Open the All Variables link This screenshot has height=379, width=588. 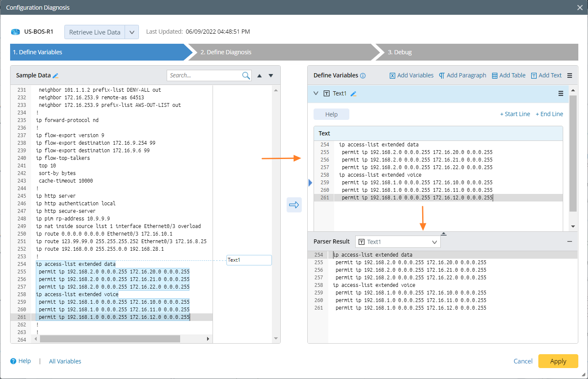[65, 361]
